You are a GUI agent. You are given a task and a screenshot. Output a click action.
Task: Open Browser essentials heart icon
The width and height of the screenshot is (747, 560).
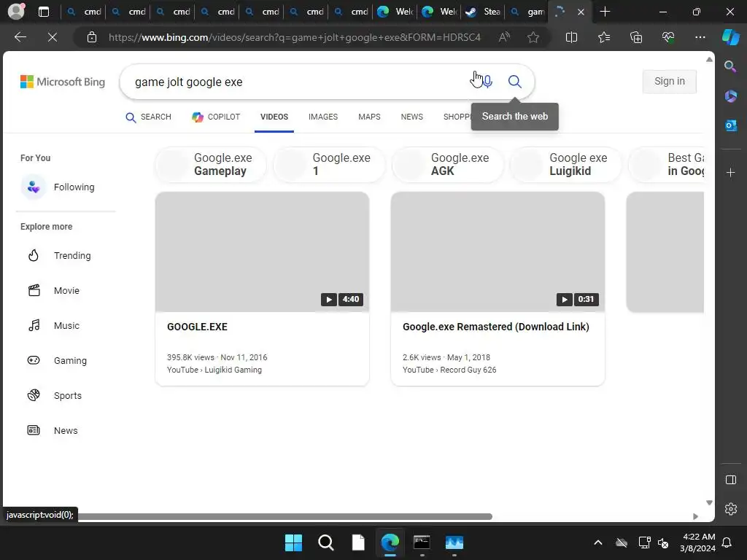pos(668,37)
